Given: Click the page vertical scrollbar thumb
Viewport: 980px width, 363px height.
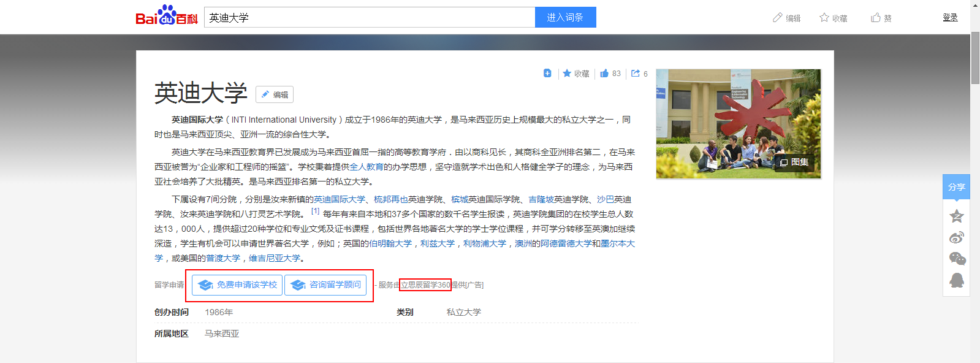Looking at the screenshot, I should click(975, 58).
